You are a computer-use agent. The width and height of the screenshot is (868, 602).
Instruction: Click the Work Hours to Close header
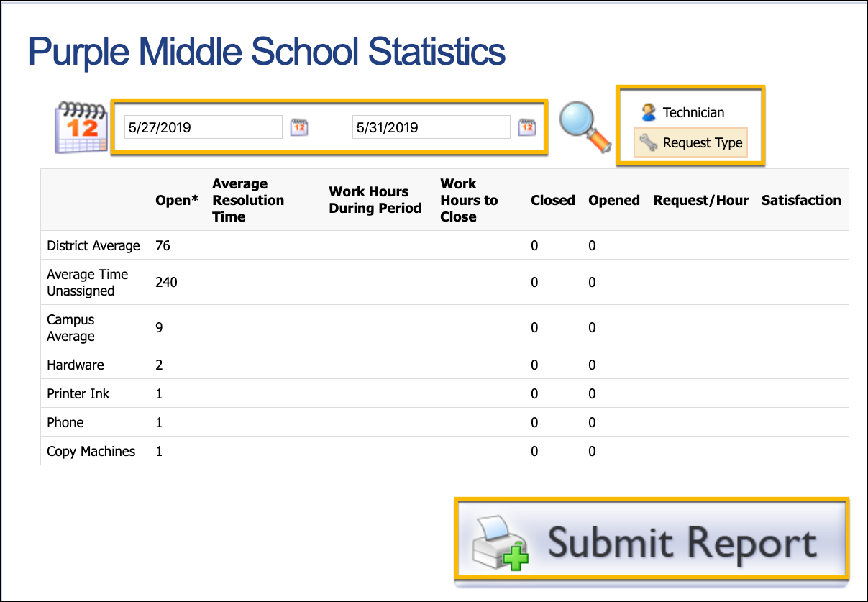(469, 200)
